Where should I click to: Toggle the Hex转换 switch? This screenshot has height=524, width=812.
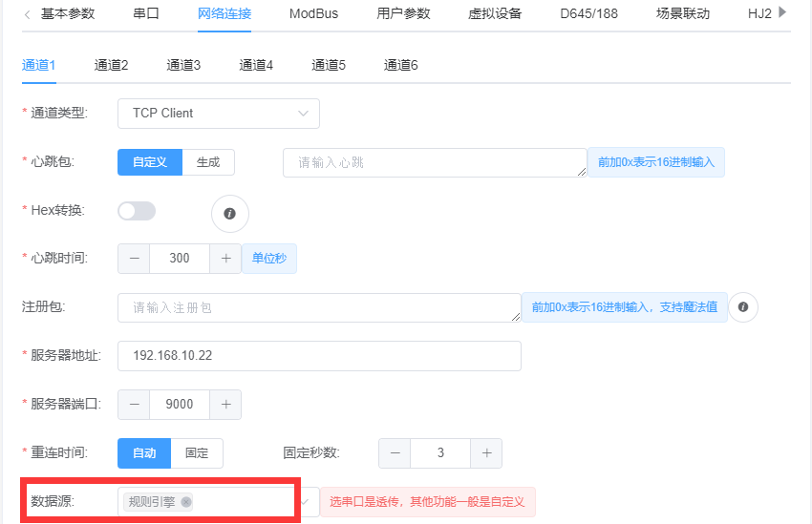pyautogui.click(x=137, y=211)
